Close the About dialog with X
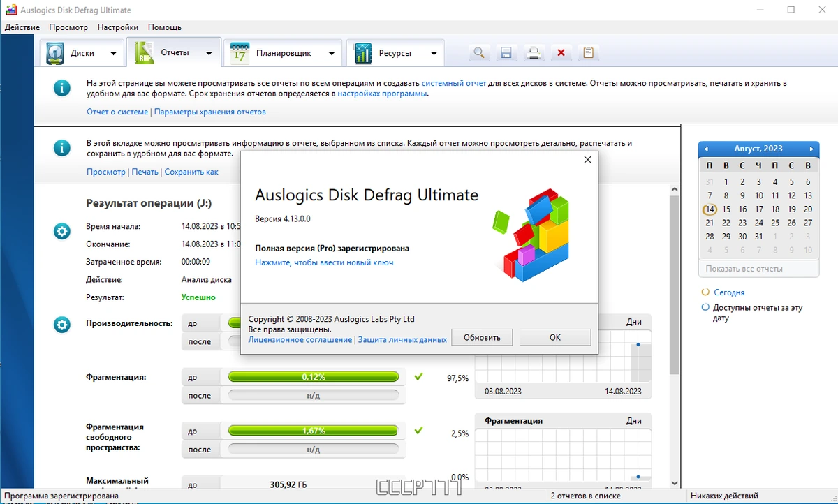 pyautogui.click(x=587, y=160)
